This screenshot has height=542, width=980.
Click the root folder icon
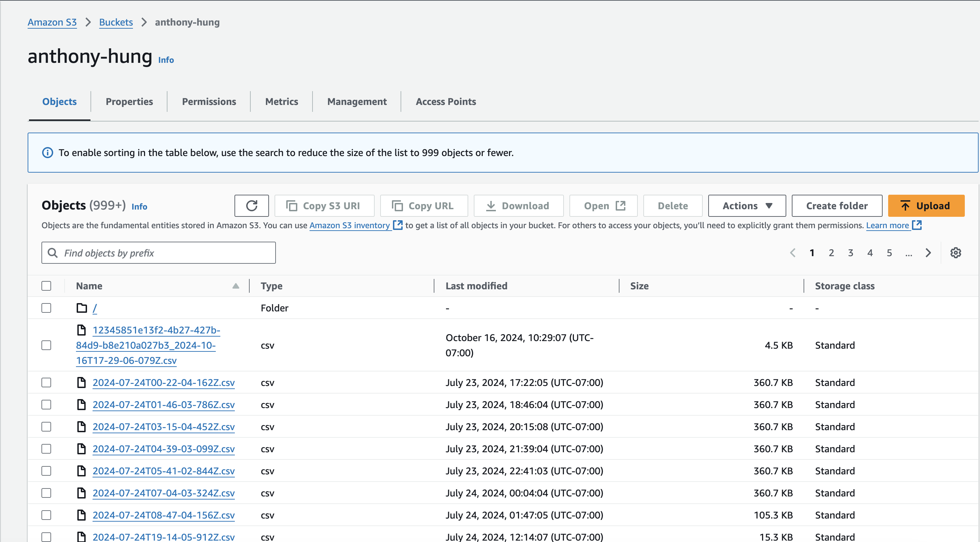tap(82, 308)
